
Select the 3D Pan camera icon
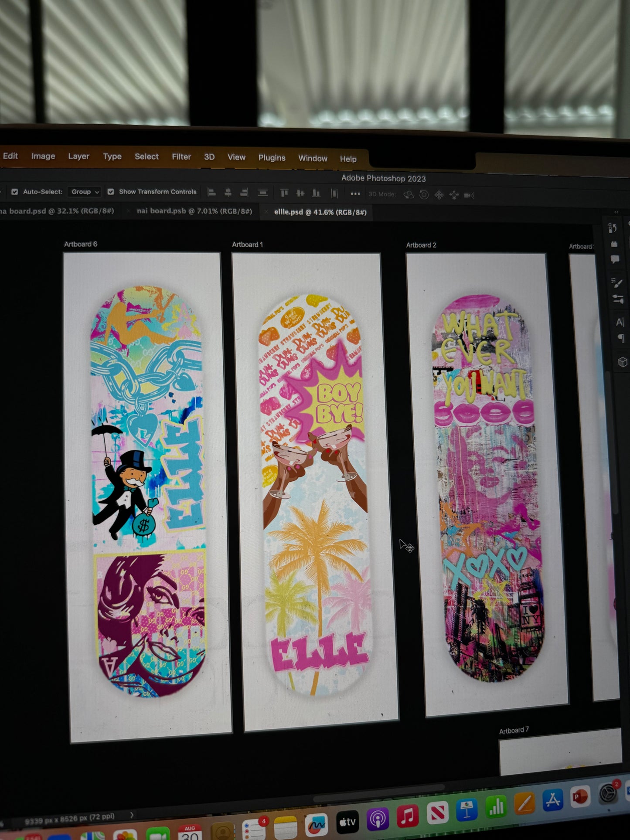click(x=439, y=195)
